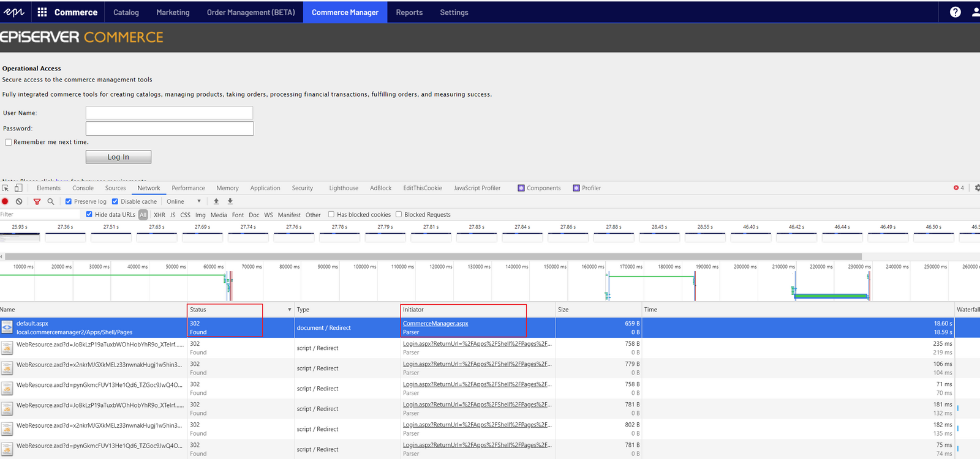Check Remember me next time
This screenshot has height=459, width=980.
[x=9, y=142]
